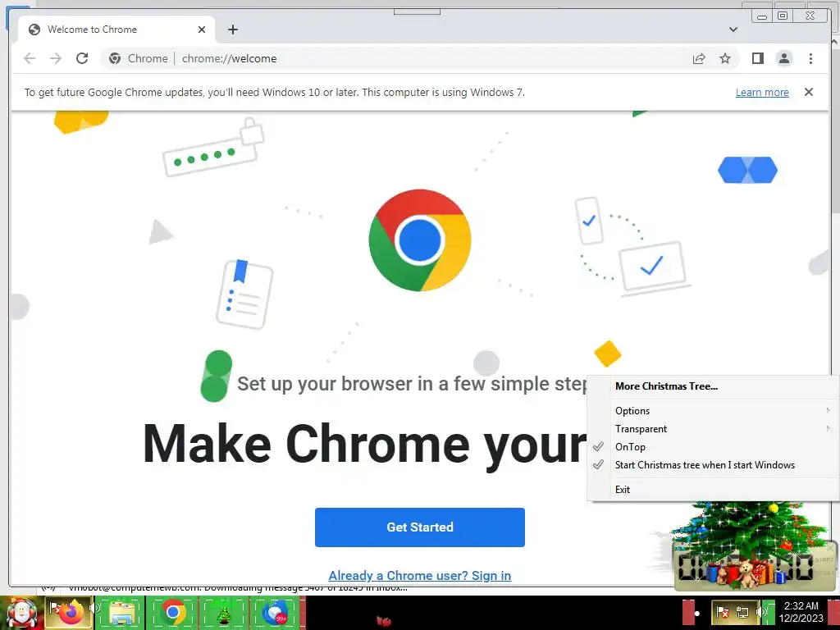This screenshot has height=630, width=840.
Task: Open the Santa Start button
Action: (x=21, y=612)
